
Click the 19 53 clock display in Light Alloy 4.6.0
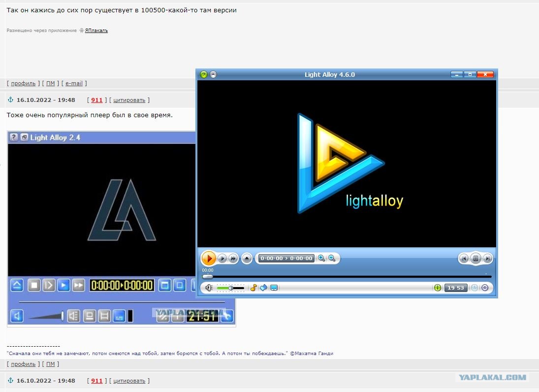(x=456, y=288)
